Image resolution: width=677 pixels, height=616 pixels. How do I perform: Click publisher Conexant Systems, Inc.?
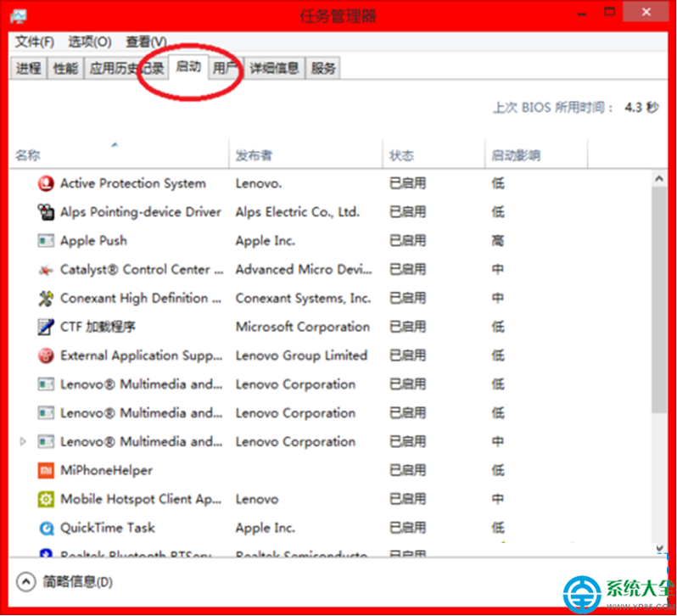(303, 299)
